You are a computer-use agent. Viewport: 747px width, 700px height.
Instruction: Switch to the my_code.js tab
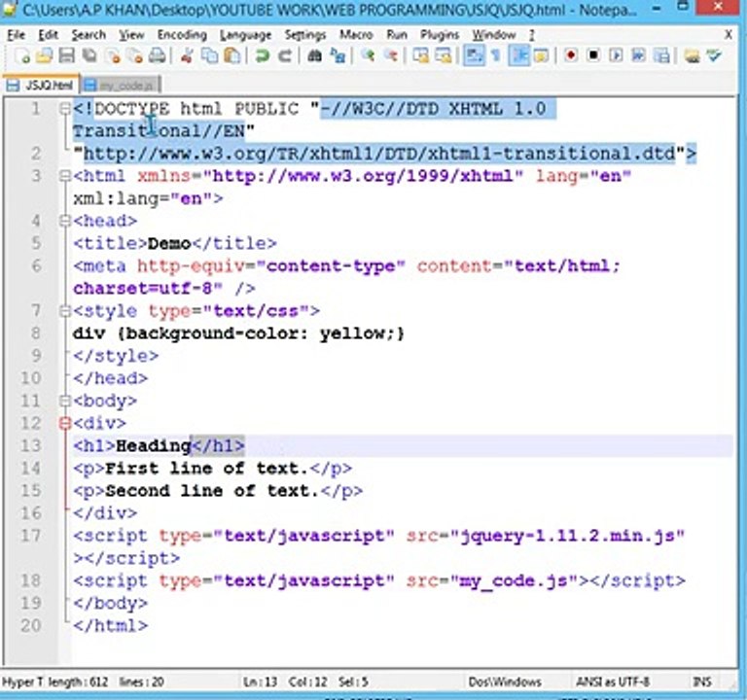pos(121,86)
